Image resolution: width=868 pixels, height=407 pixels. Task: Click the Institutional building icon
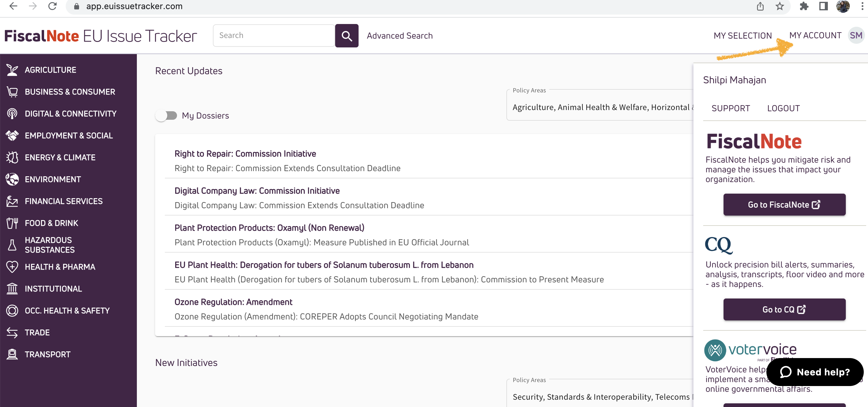click(x=12, y=289)
